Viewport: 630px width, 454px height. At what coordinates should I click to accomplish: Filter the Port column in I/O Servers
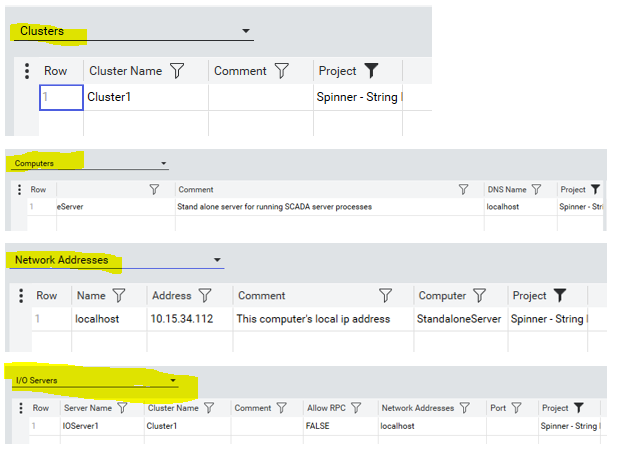pyautogui.click(x=516, y=408)
